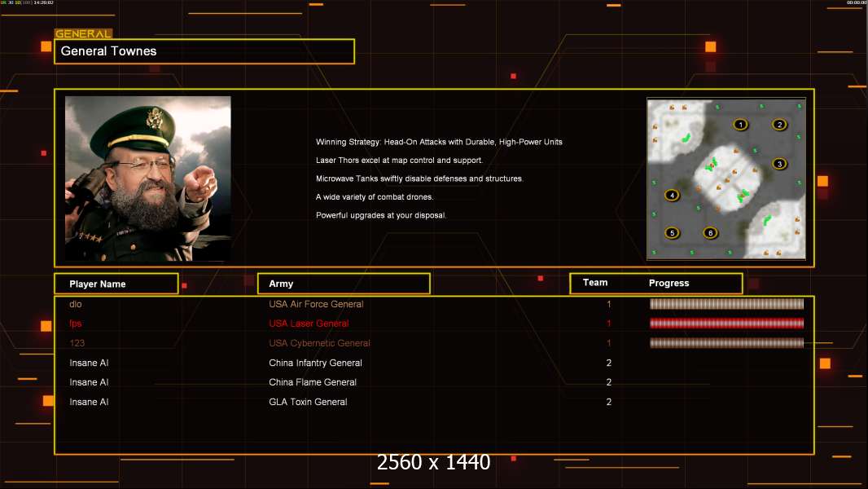Click Insane AI in GLA Toxin row
Image resolution: width=868 pixels, height=489 pixels.
point(89,402)
